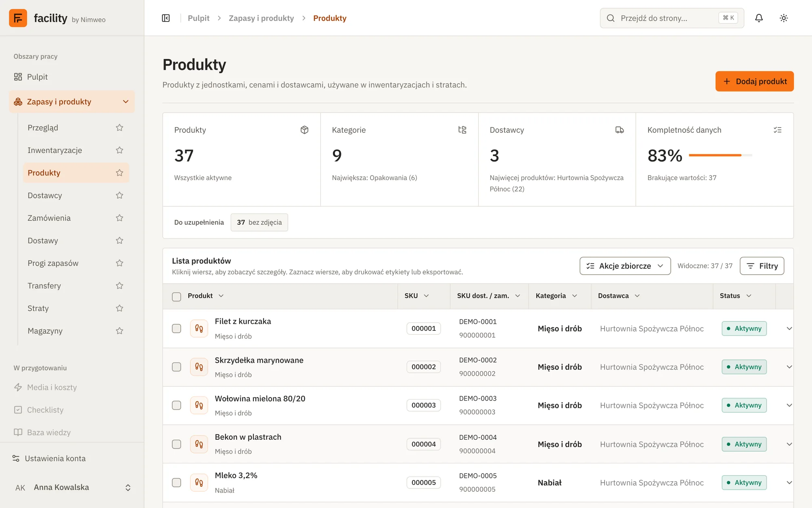Click the Kompletność danych 83% progress bar

720,155
